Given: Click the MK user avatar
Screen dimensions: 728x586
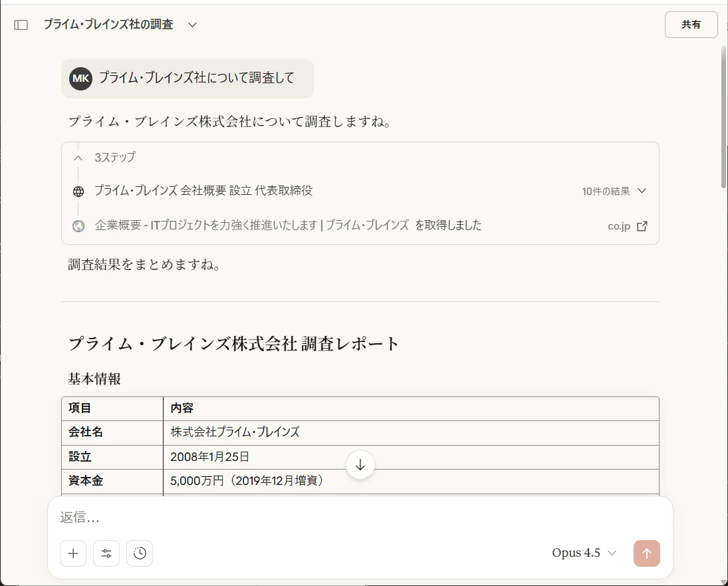Looking at the screenshot, I should [81, 78].
